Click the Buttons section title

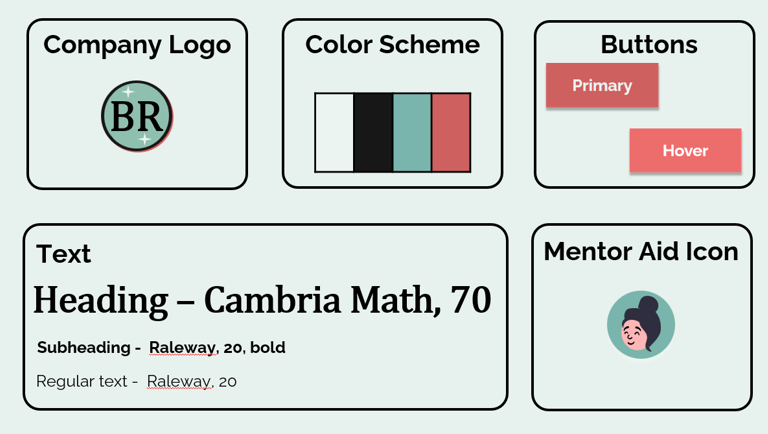coord(649,45)
